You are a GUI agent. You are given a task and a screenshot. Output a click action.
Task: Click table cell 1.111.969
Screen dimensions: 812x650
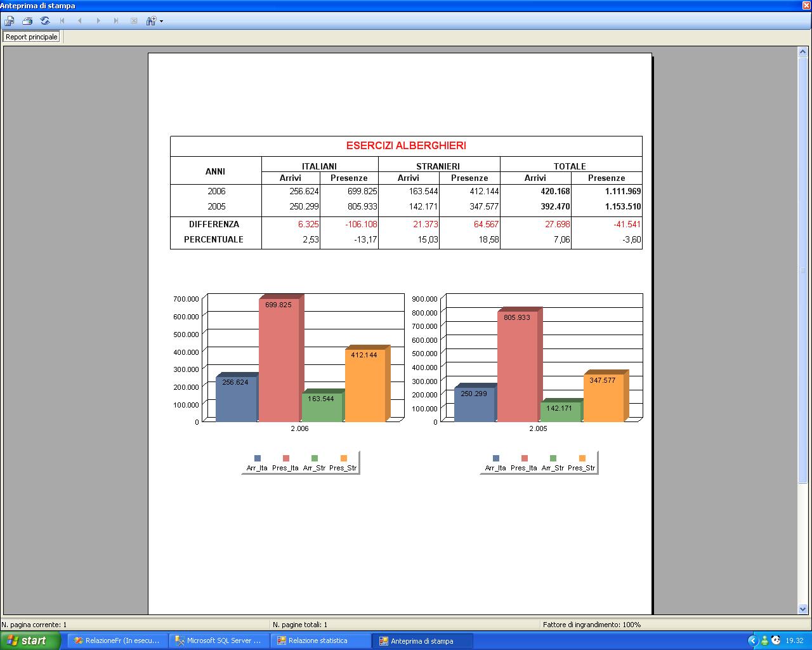click(x=623, y=191)
